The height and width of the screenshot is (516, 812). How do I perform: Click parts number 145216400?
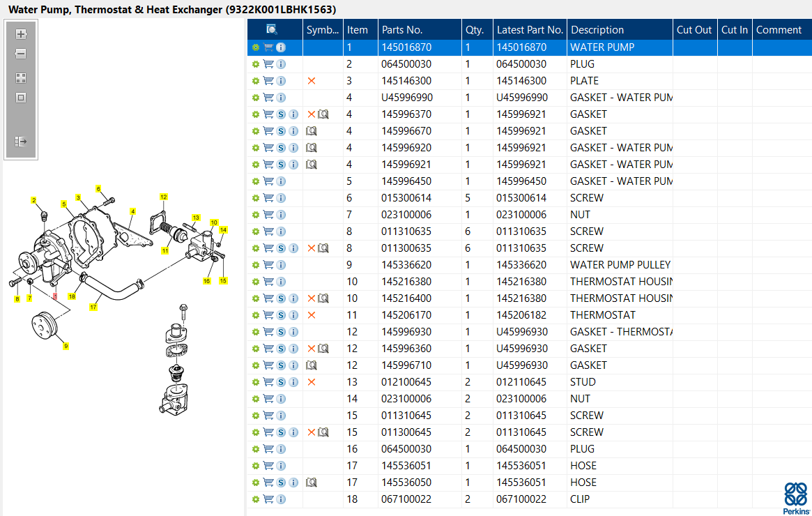tap(406, 298)
